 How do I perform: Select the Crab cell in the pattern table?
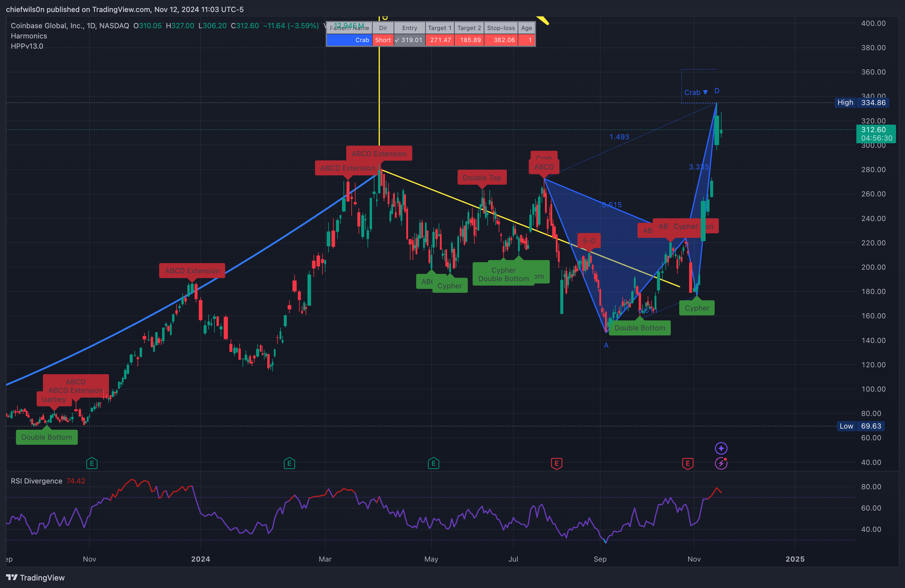point(349,40)
